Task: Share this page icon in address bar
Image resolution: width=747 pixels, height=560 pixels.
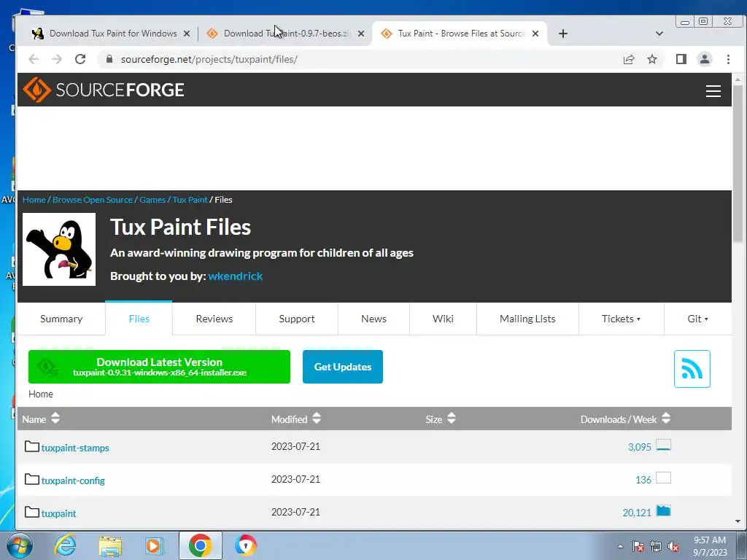Action: click(x=628, y=59)
